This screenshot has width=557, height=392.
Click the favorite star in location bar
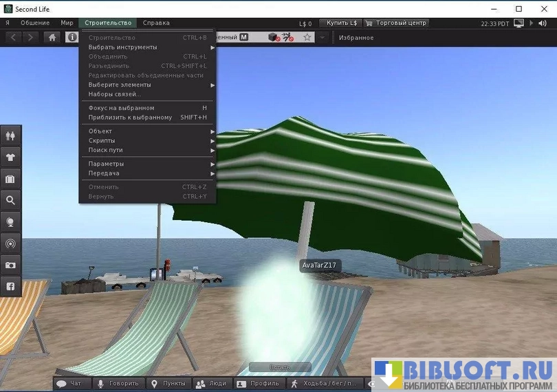point(307,37)
